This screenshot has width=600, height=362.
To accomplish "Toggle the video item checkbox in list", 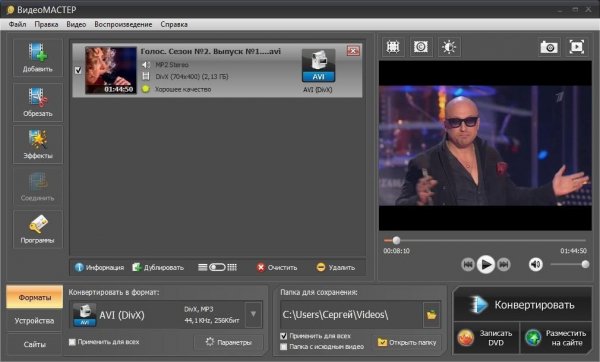I will [78, 70].
